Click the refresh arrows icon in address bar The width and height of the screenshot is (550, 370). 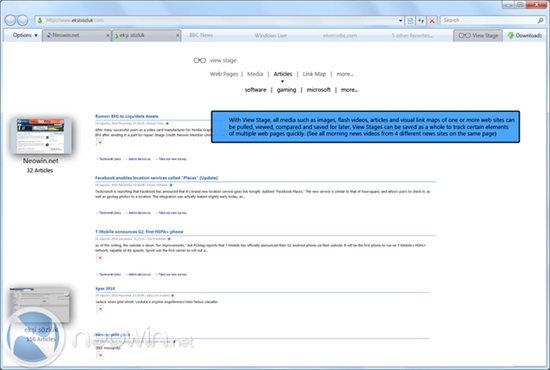[x=421, y=21]
